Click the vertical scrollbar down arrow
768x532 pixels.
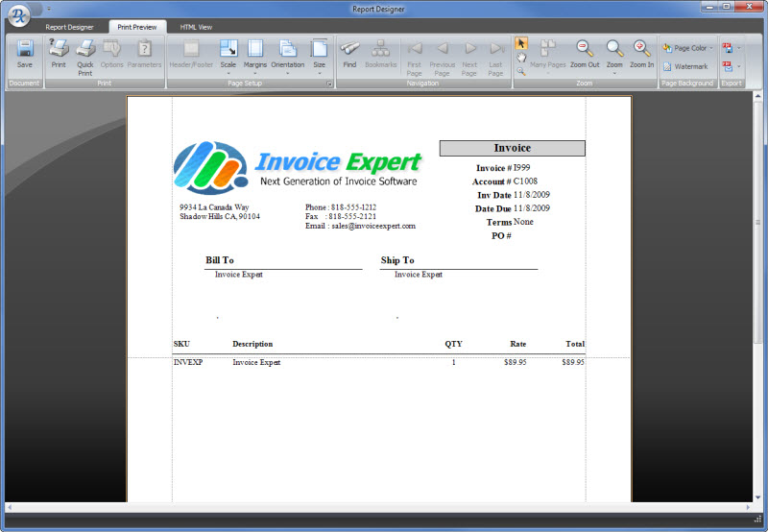click(757, 497)
